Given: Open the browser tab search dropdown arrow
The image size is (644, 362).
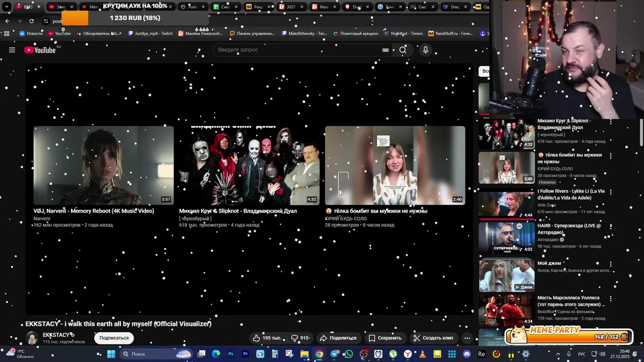Looking at the screenshot, I should 7,7.
